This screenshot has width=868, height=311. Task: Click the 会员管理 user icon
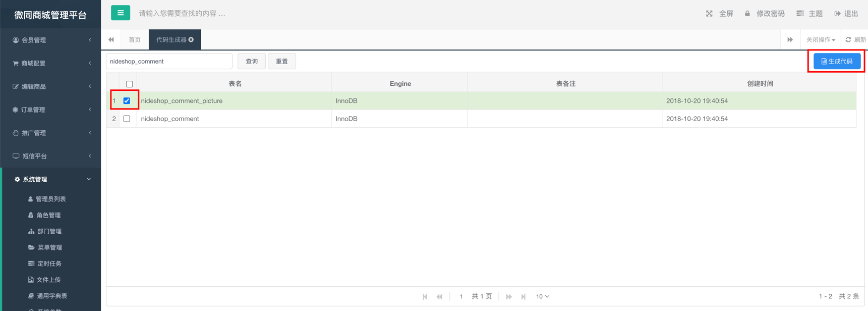pyautogui.click(x=16, y=40)
